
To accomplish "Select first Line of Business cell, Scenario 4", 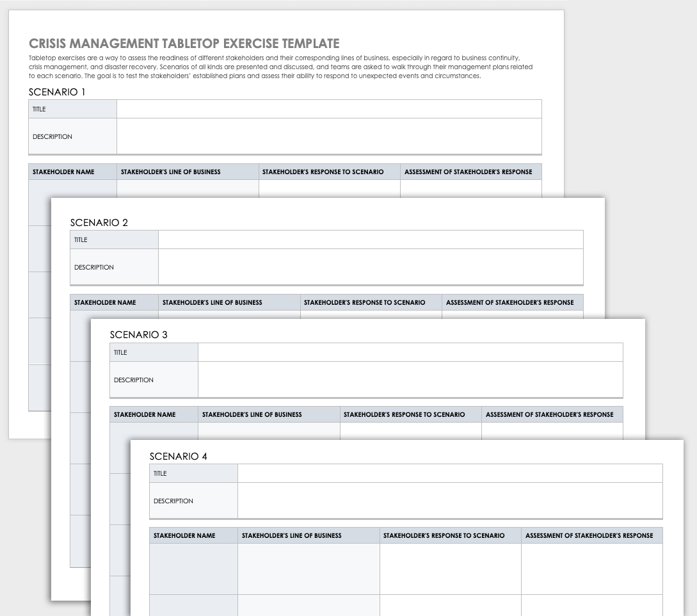I will coord(308,569).
